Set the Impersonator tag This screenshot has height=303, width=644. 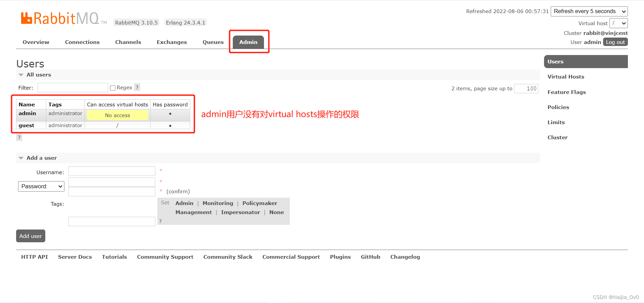[x=240, y=212]
